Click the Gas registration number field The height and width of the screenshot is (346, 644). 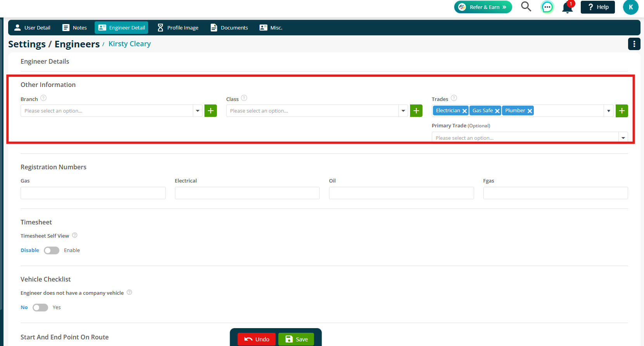click(93, 193)
